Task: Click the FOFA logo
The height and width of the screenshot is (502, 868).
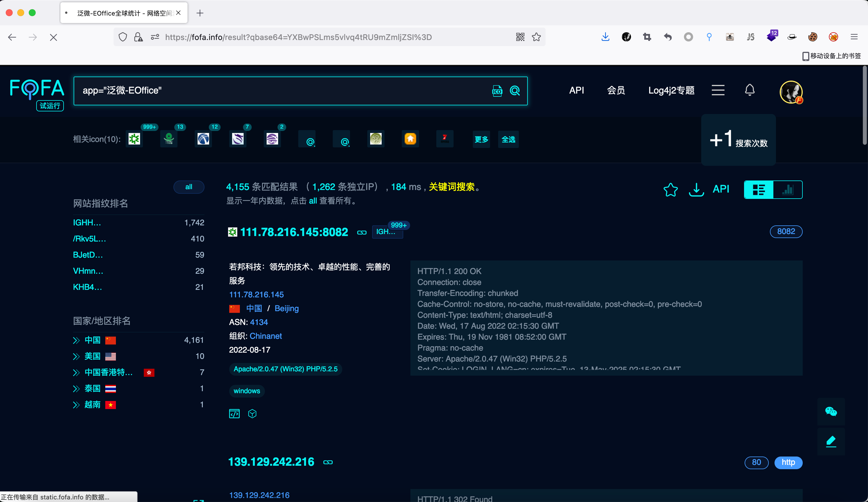Action: tap(37, 90)
